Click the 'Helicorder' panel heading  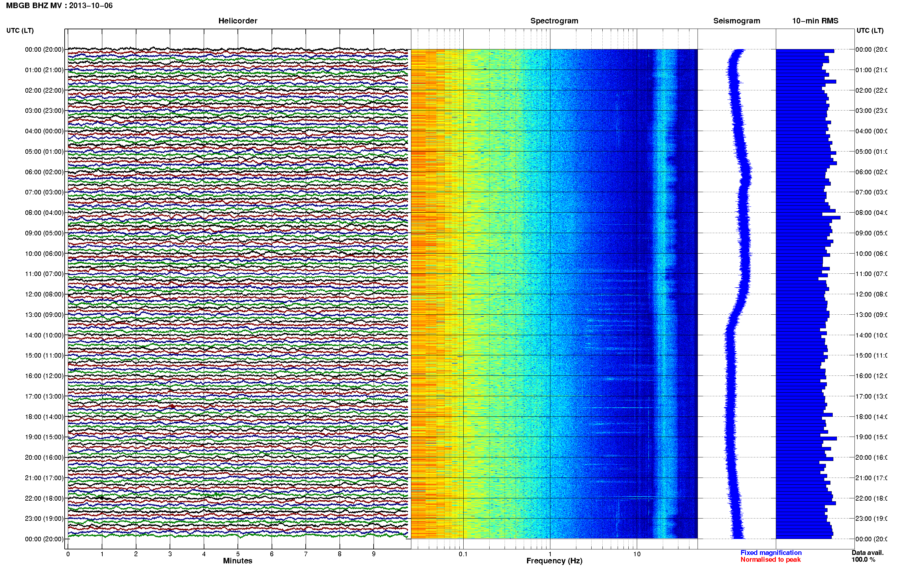coord(237,21)
